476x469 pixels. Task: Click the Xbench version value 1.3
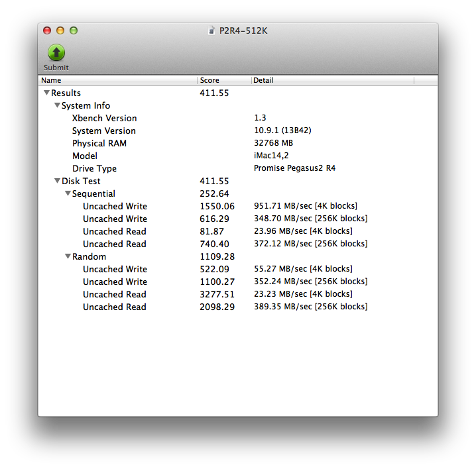260,118
